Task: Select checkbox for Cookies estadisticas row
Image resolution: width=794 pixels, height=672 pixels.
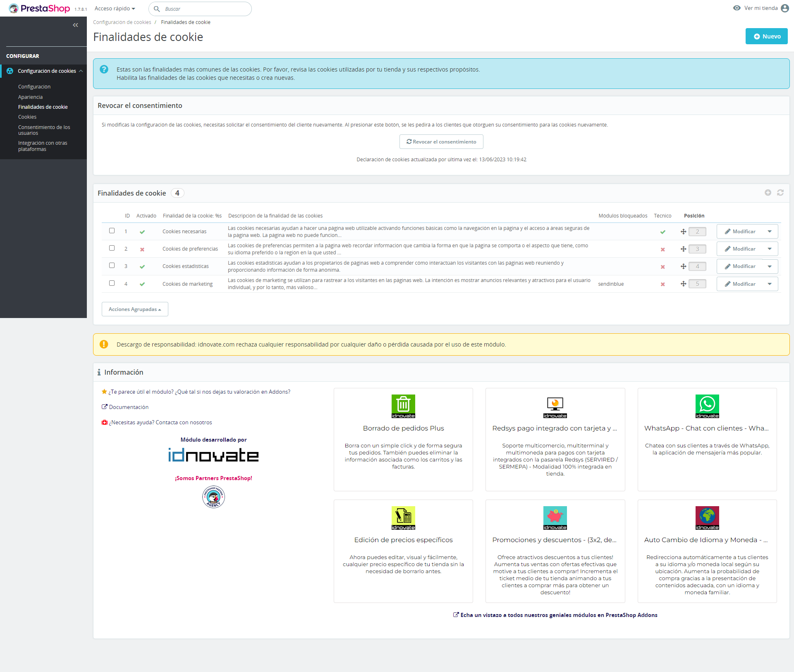Action: pyautogui.click(x=112, y=265)
